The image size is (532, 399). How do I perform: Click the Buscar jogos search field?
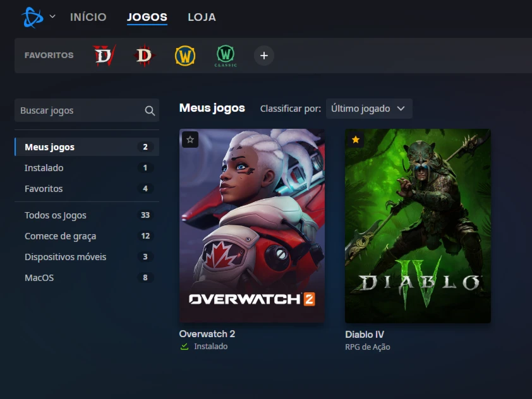pyautogui.click(x=87, y=110)
